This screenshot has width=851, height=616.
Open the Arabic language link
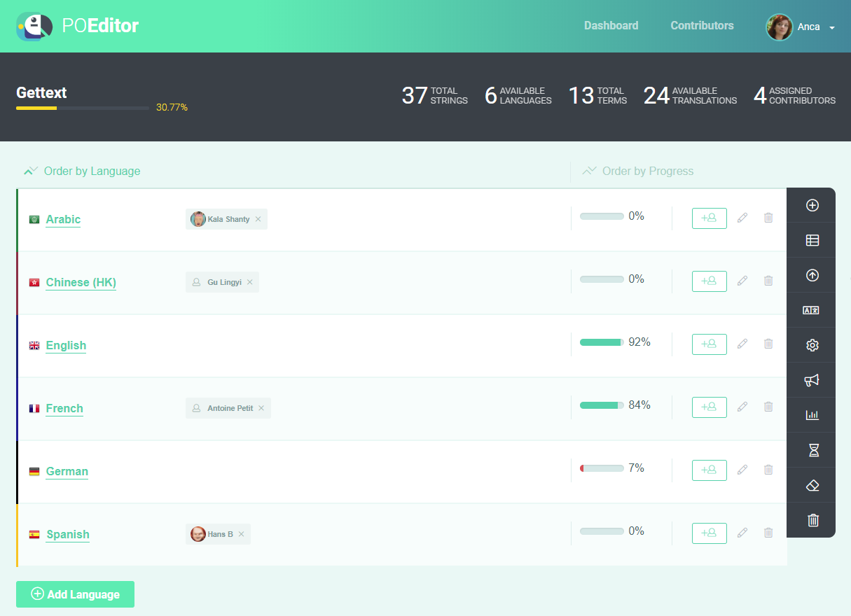(63, 219)
